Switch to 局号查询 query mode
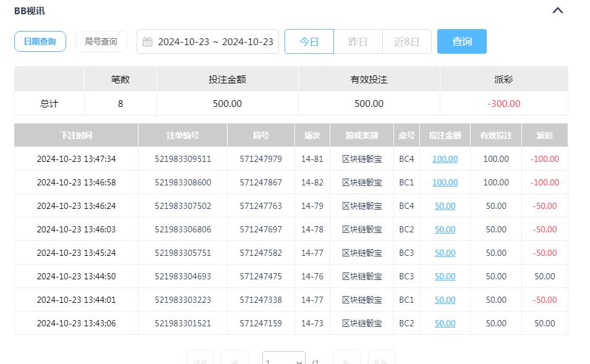Viewport: 590px width, 364px height. point(101,41)
